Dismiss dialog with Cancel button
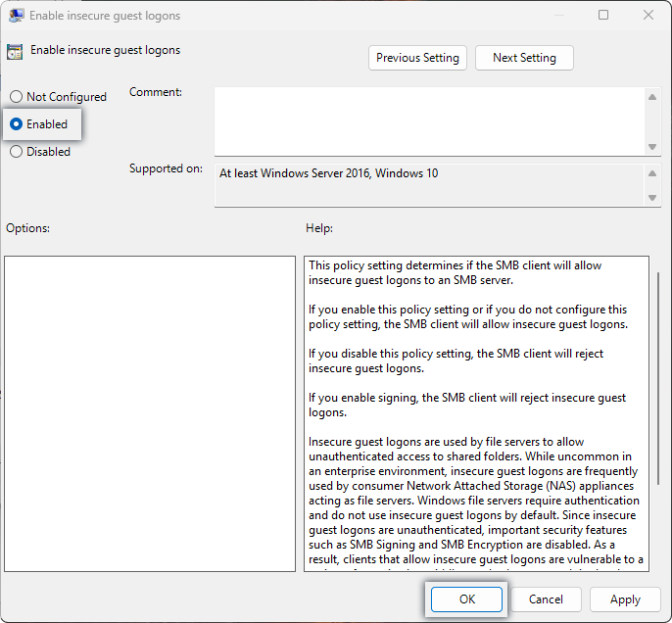Screen dimensions: 672x623 point(546,599)
